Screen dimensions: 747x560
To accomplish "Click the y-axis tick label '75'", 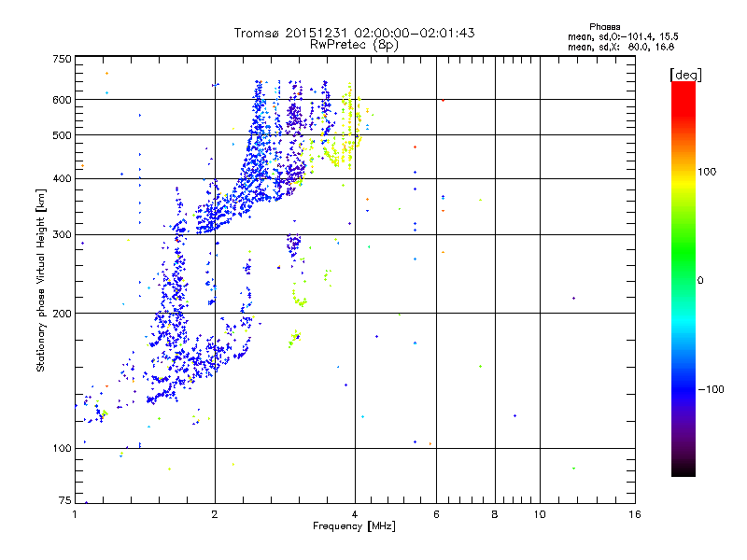I will click(x=65, y=500).
